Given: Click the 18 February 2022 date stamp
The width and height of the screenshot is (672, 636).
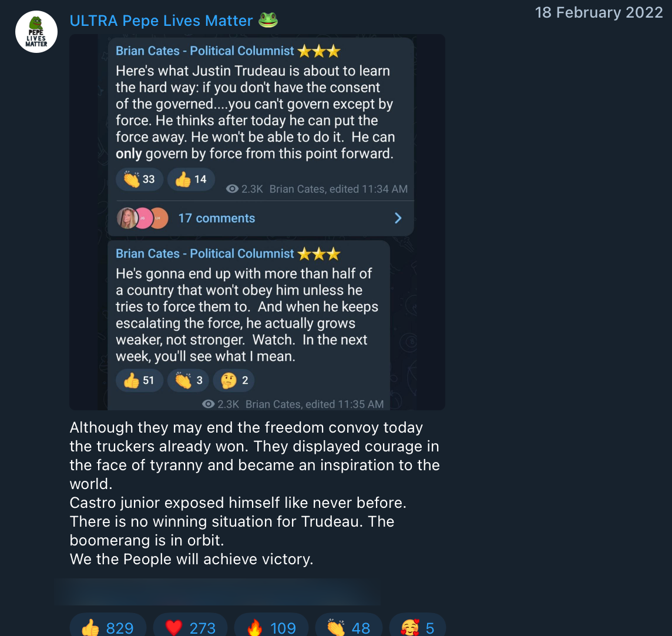Looking at the screenshot, I should point(599,13).
